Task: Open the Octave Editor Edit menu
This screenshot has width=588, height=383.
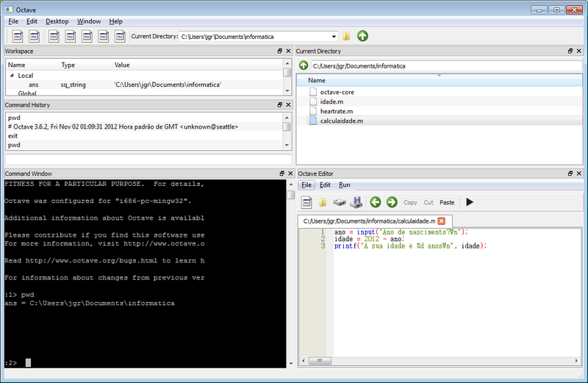Action: point(325,185)
